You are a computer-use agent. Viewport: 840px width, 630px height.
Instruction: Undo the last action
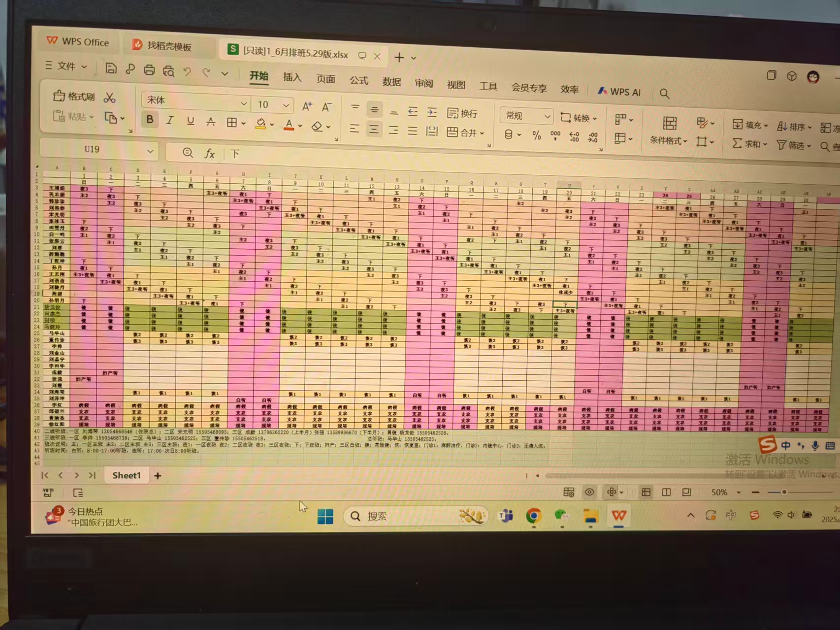tap(187, 72)
